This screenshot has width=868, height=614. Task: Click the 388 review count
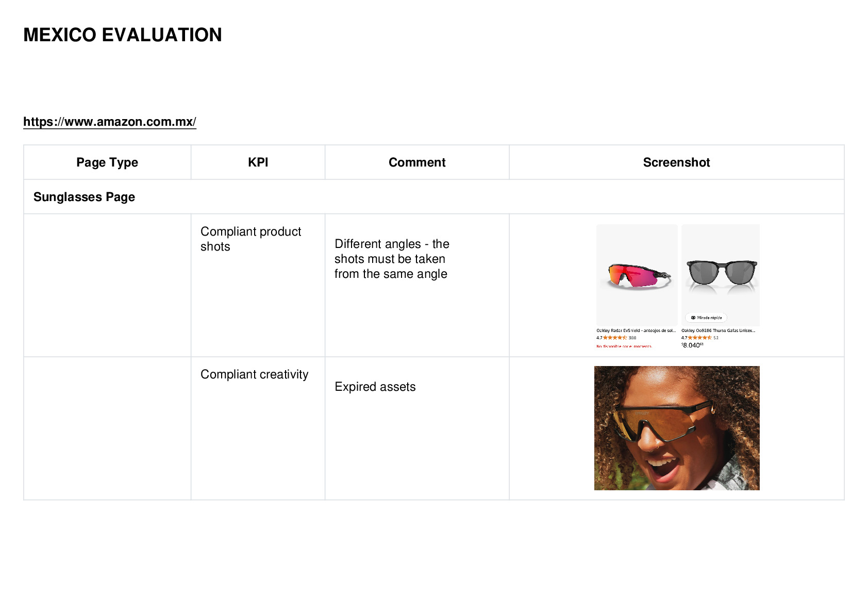pyautogui.click(x=632, y=338)
